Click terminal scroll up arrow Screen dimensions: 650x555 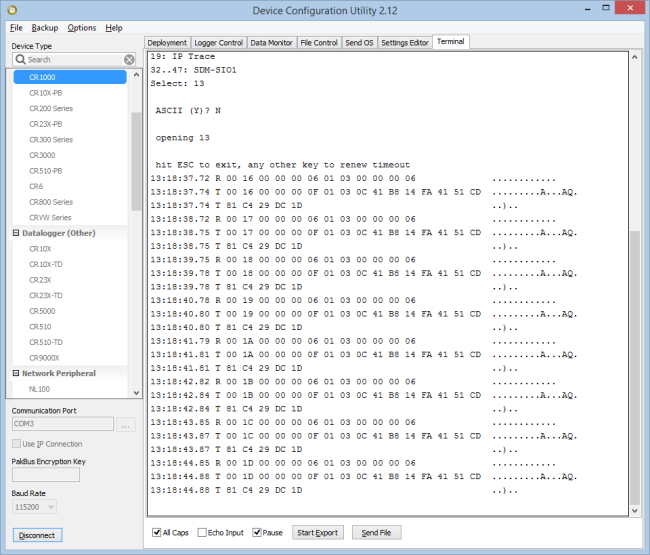[x=635, y=57]
